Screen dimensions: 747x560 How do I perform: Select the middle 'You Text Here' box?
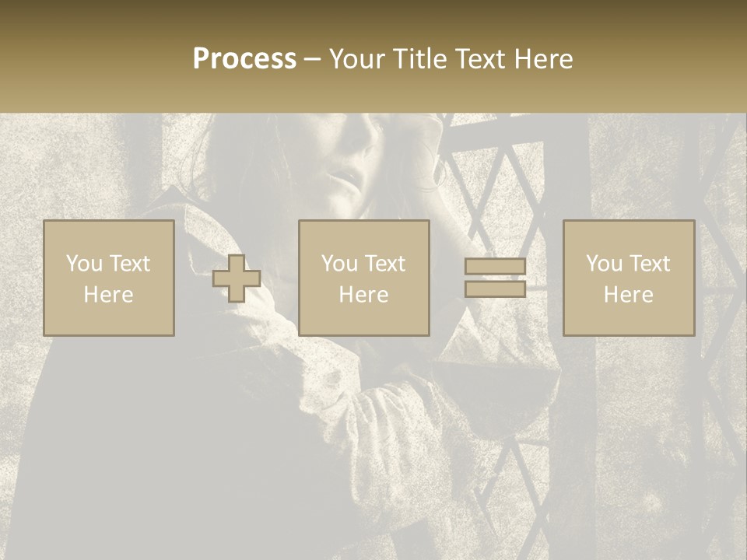[x=364, y=278]
